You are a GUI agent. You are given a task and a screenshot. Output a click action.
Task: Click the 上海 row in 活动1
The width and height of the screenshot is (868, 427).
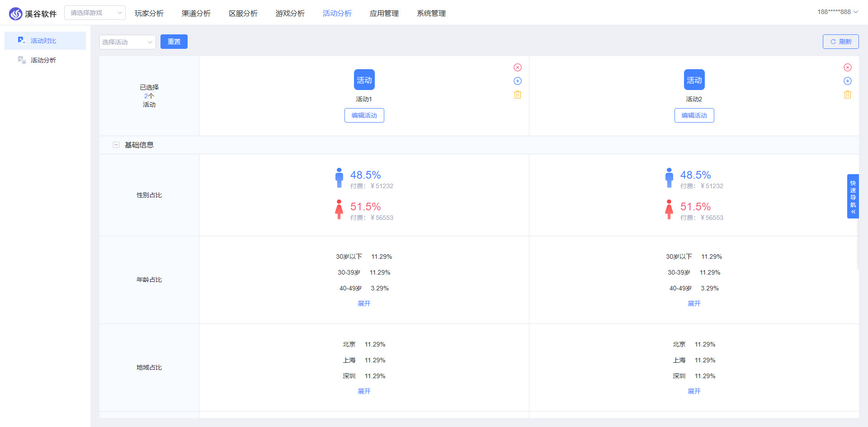364,360
